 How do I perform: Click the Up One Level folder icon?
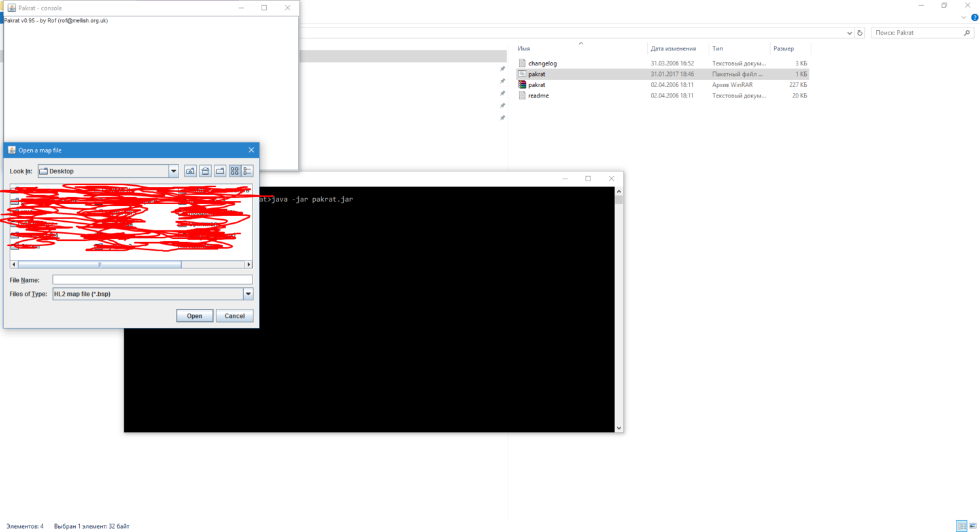click(190, 171)
